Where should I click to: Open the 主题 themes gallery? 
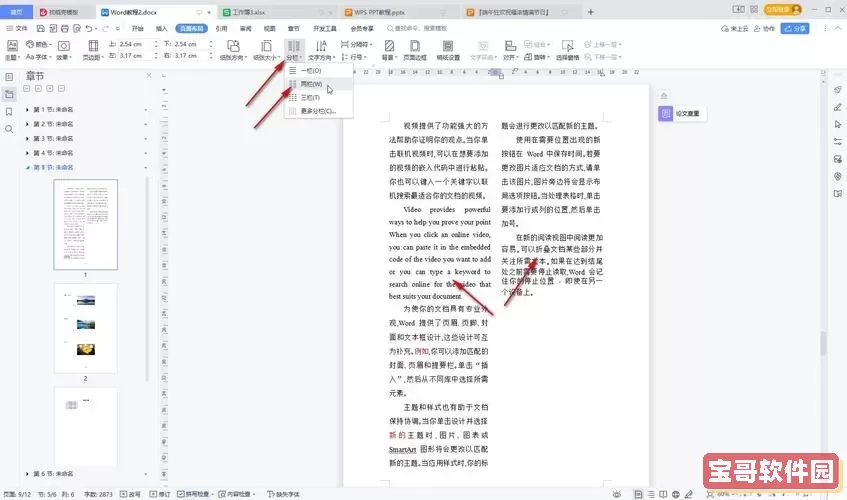click(x=12, y=50)
